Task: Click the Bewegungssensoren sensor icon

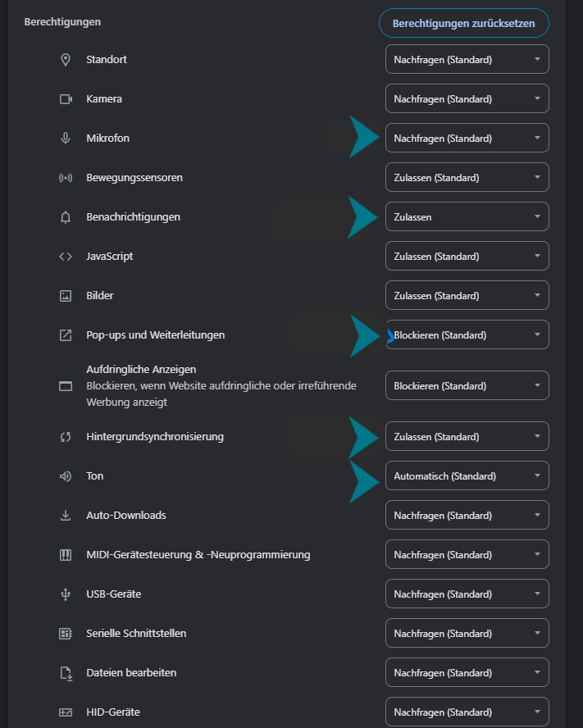Action: (66, 177)
